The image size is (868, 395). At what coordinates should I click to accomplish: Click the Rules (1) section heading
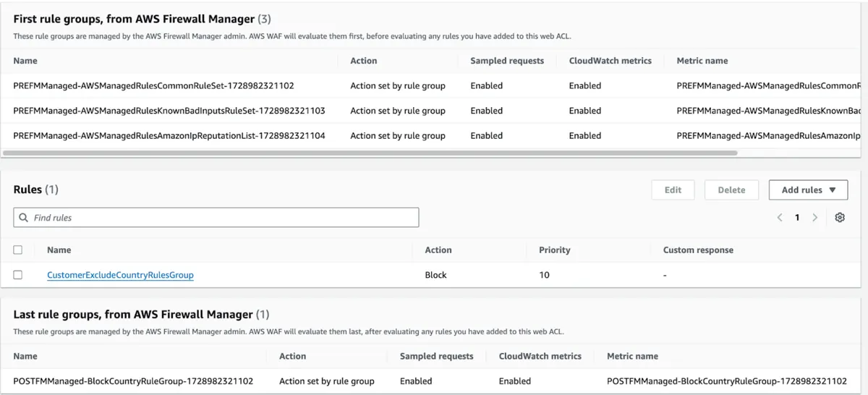point(36,190)
